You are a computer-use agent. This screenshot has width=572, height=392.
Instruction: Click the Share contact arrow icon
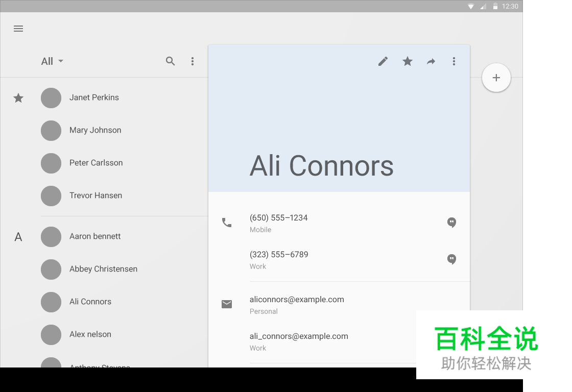coord(431,61)
